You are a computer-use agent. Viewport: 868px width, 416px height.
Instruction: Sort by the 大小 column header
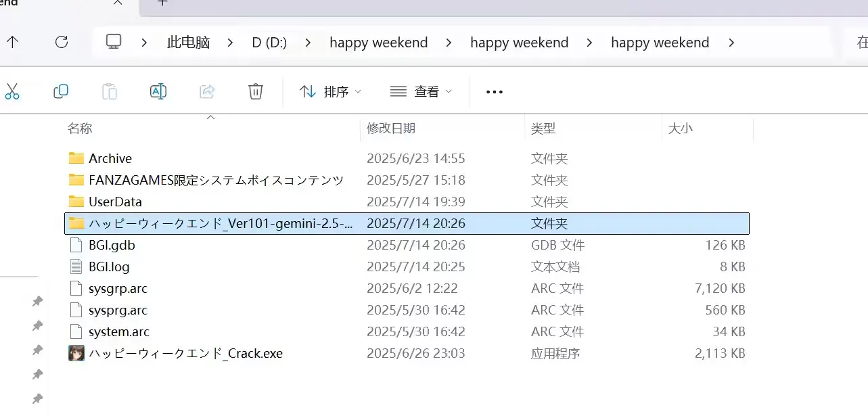(680, 128)
